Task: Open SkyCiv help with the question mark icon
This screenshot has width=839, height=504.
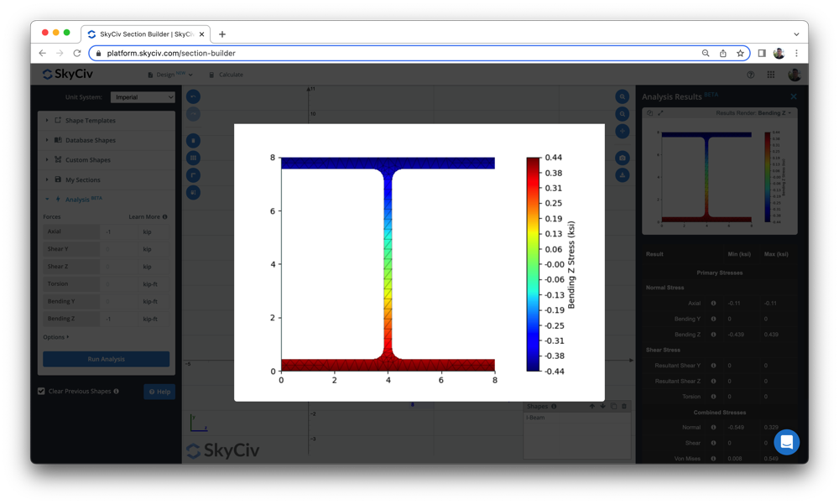Action: (x=751, y=74)
